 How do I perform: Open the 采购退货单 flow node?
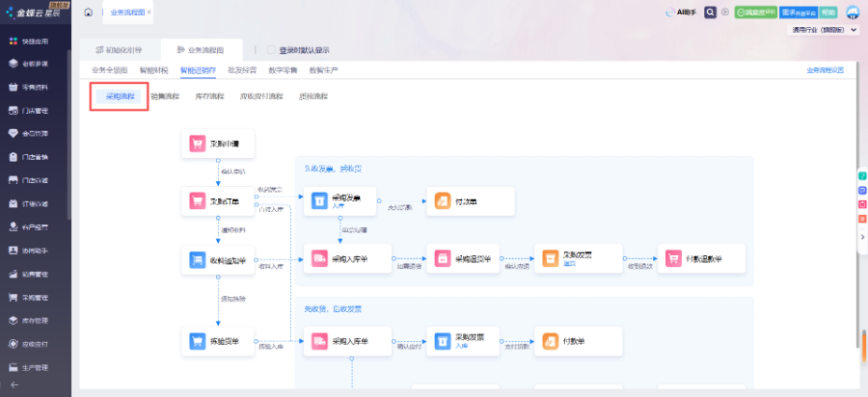463,259
